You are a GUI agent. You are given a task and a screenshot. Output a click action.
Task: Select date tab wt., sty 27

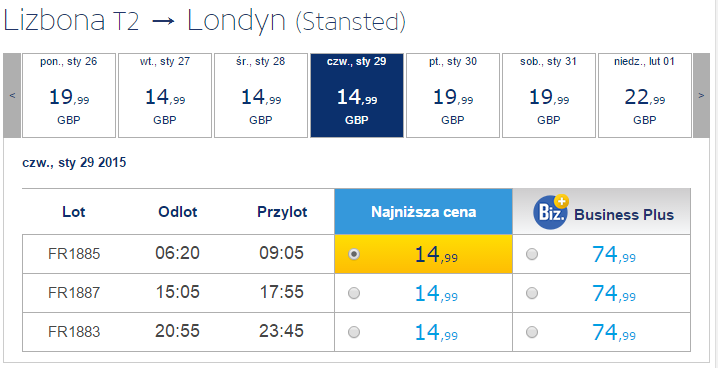pos(165,95)
